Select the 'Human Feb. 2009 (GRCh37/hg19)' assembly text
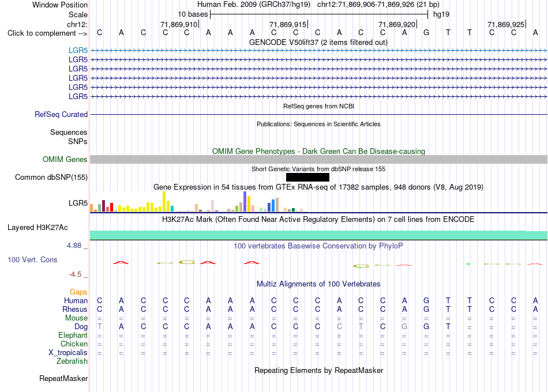Screen dimensions: 548x392 [x=254, y=5]
